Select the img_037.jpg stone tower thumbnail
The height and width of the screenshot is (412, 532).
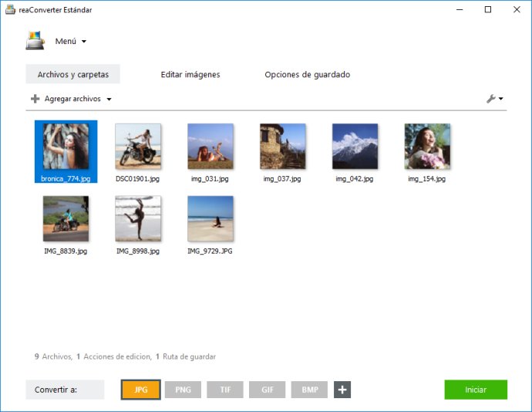[283, 146]
